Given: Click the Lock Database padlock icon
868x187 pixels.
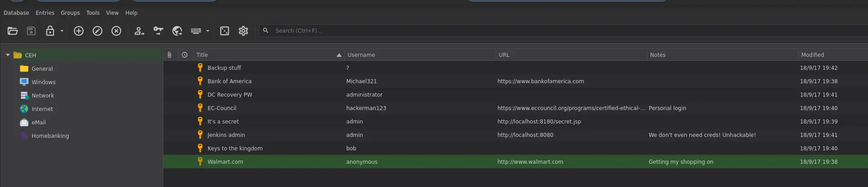Looking at the screenshot, I should point(50,31).
